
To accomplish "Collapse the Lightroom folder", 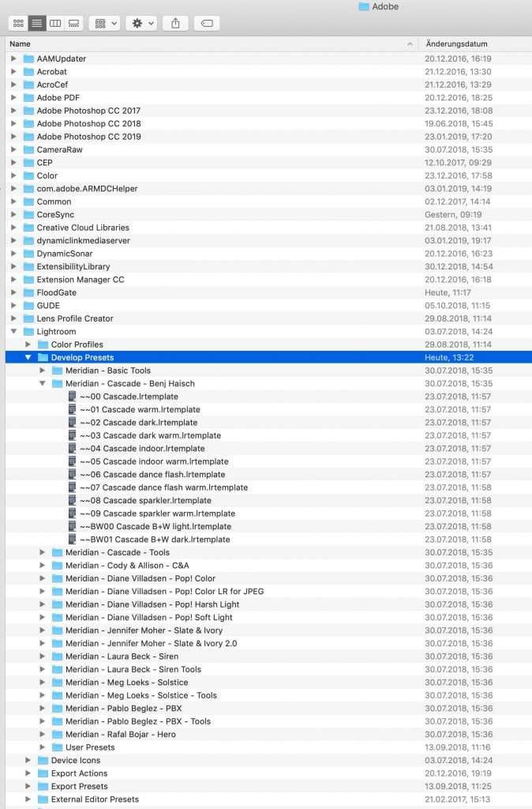I will 14,332.
